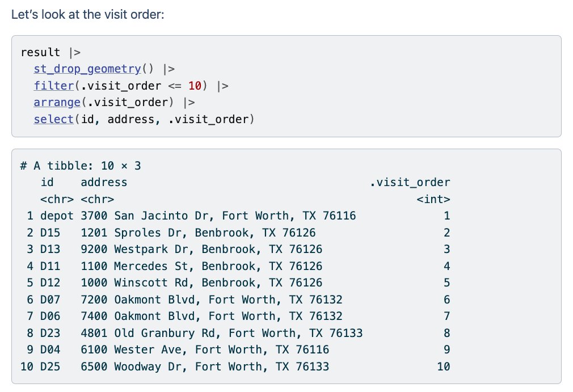The height and width of the screenshot is (392, 573).
Task: Click the visit order value in the depot row
Action: [447, 216]
